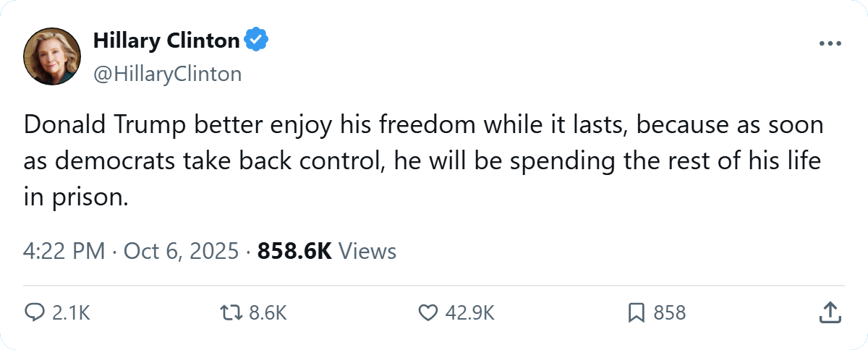
Task: Click the Views label text
Action: (367, 251)
